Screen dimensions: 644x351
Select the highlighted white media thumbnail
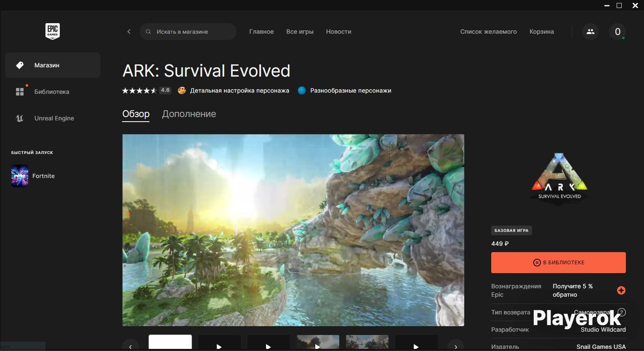(x=170, y=343)
